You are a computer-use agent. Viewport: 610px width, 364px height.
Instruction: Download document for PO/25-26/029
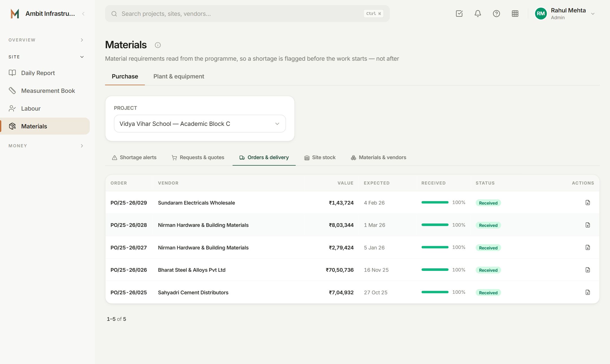(588, 203)
